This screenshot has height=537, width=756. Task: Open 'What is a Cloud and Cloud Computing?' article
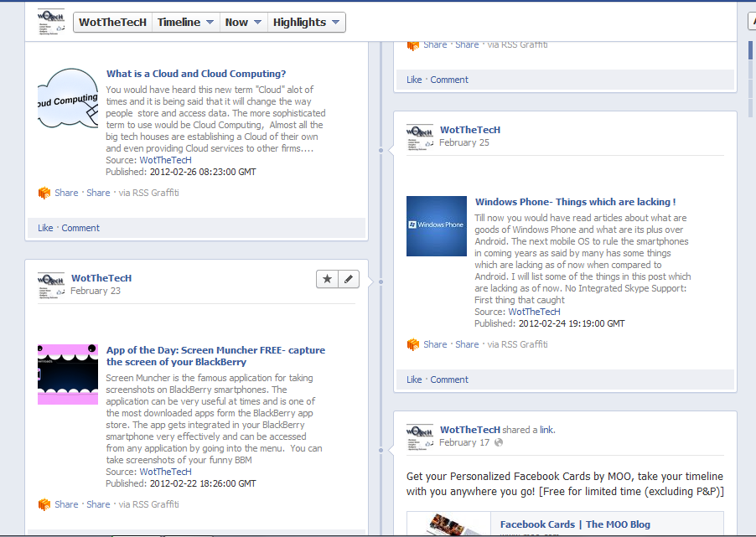(196, 74)
